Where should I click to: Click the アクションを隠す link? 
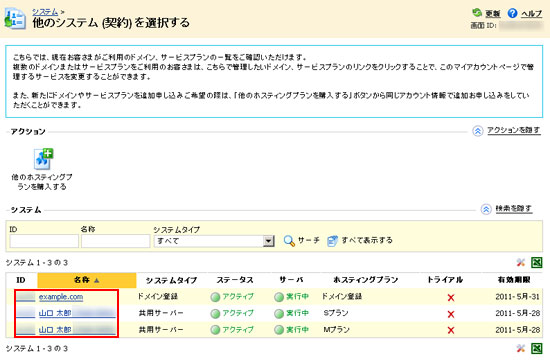(514, 130)
